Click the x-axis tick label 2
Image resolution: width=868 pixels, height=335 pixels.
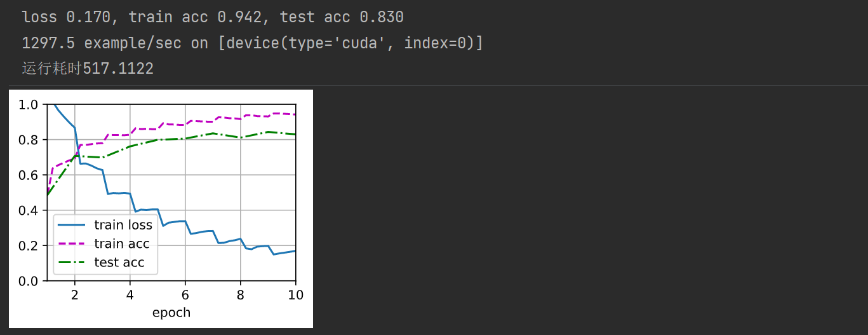75,295
